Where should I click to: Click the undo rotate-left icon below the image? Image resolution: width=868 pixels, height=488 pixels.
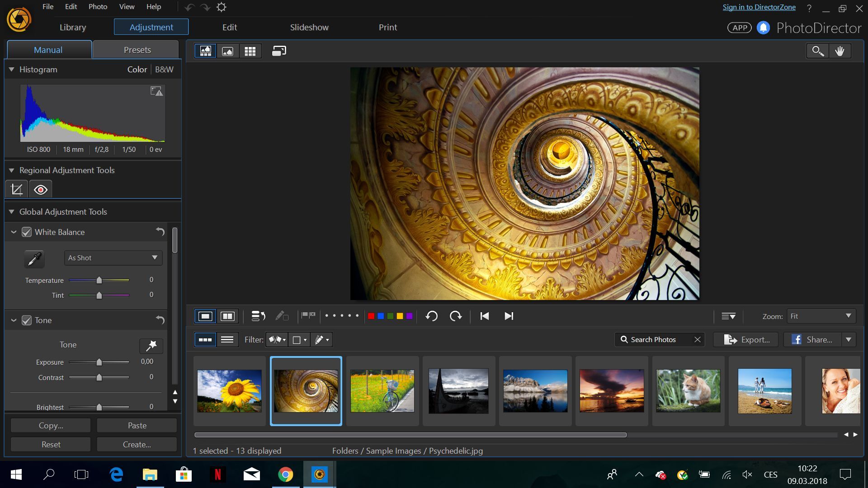tap(431, 316)
